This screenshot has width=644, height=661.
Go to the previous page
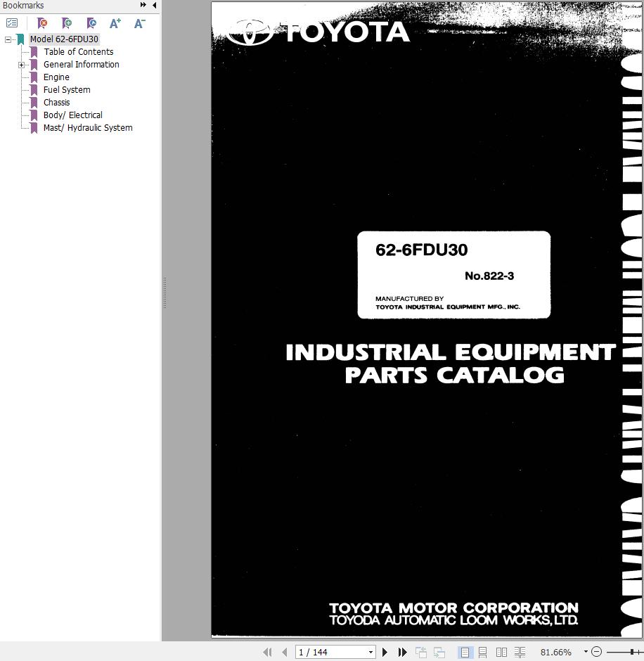tap(285, 652)
